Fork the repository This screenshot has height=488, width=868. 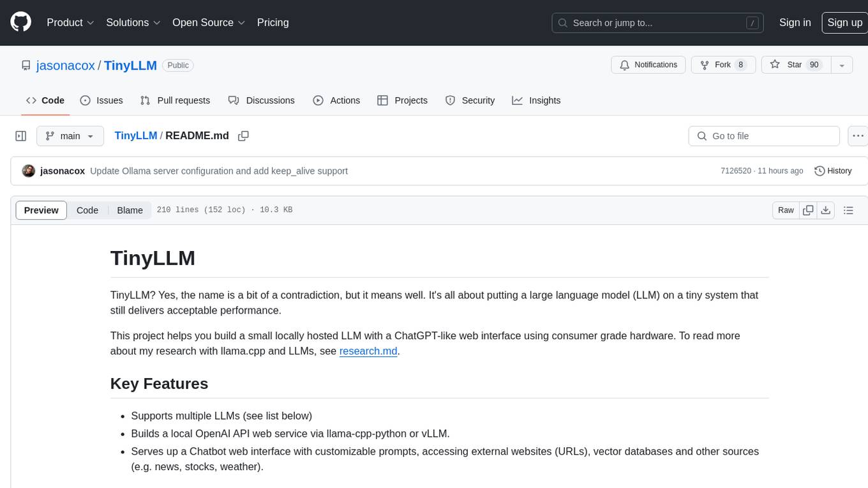click(723, 65)
